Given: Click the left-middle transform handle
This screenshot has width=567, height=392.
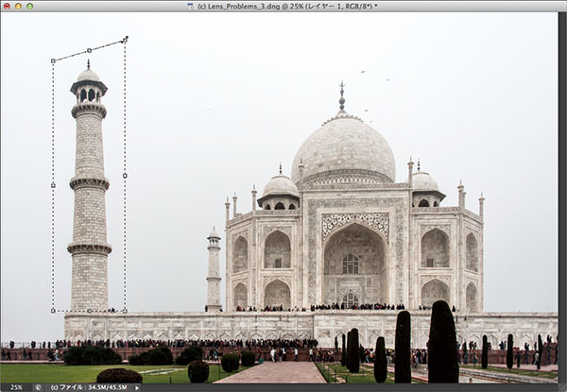Looking at the screenshot, I should pyautogui.click(x=53, y=185).
